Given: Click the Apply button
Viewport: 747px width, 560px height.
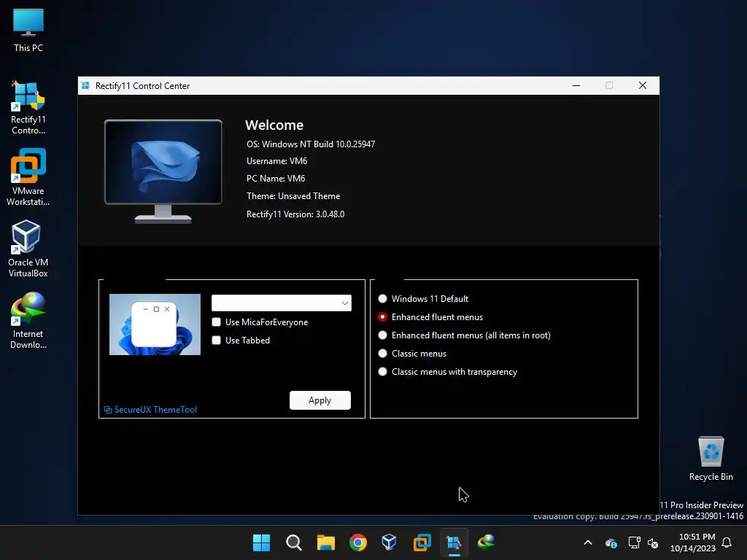Looking at the screenshot, I should point(320,400).
